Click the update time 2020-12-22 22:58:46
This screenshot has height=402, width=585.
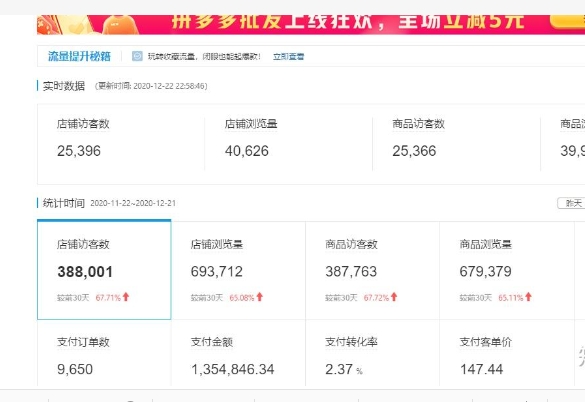[x=170, y=86]
